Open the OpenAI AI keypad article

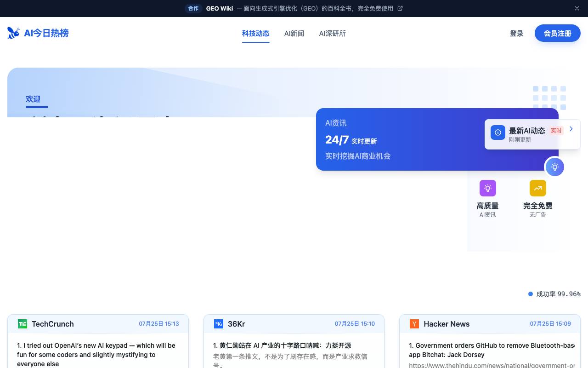(x=98, y=355)
